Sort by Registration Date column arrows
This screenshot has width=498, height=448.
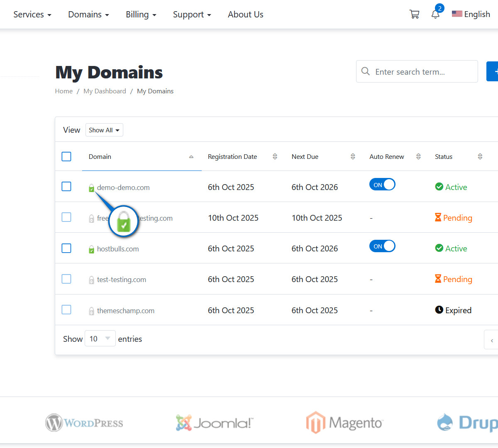[275, 157]
